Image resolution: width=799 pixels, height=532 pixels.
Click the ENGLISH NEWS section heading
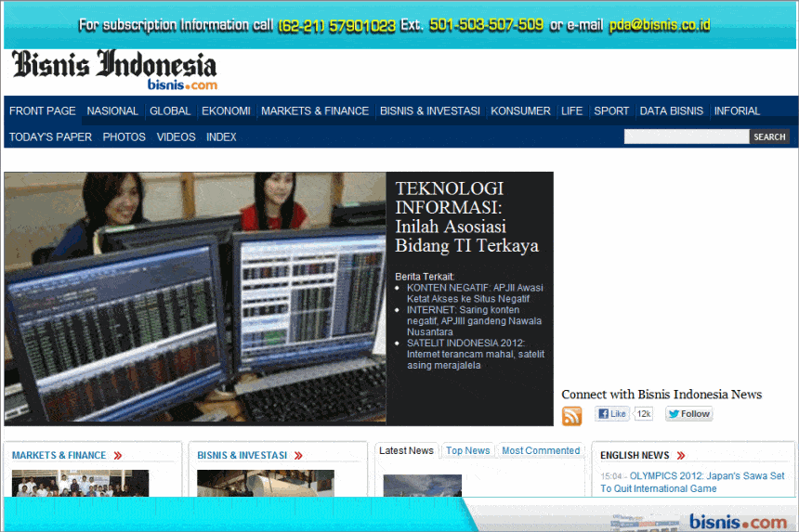635,456
